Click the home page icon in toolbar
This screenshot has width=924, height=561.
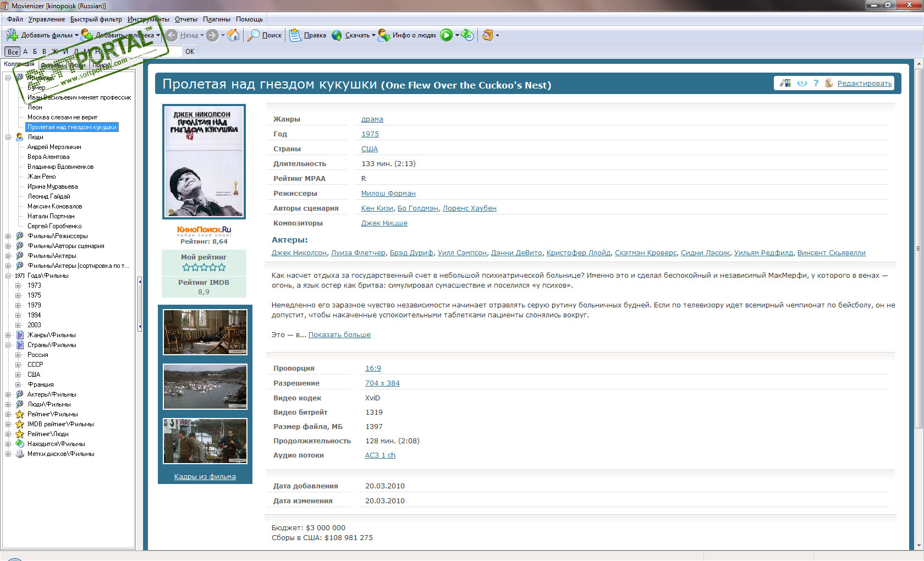pos(234,35)
